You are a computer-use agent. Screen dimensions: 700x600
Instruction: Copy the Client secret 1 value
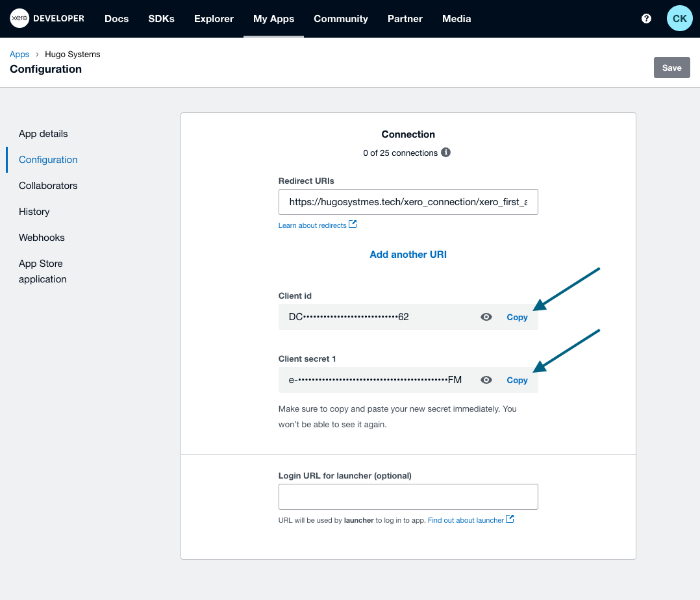click(x=517, y=381)
